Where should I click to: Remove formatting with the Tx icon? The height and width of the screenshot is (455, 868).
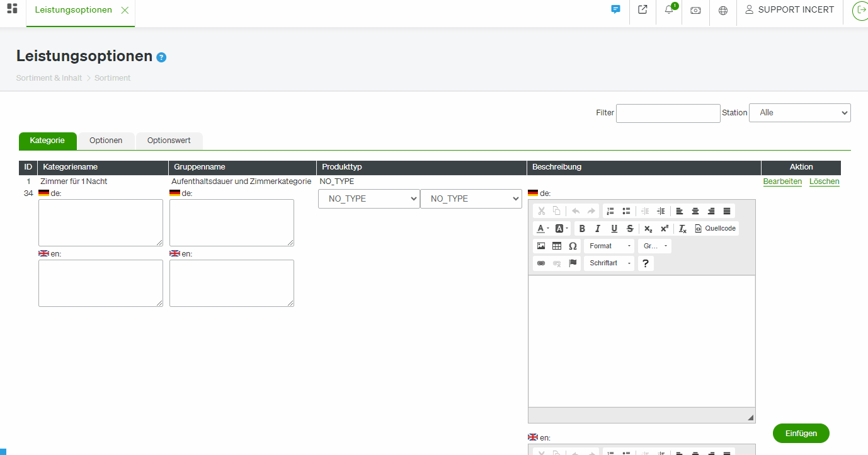[x=682, y=229]
